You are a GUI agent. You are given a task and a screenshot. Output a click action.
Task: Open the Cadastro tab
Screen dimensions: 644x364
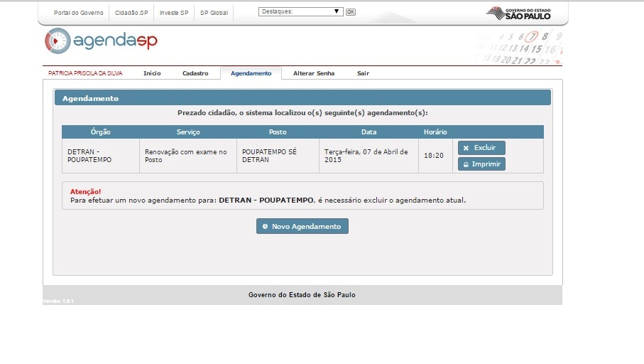(x=195, y=73)
